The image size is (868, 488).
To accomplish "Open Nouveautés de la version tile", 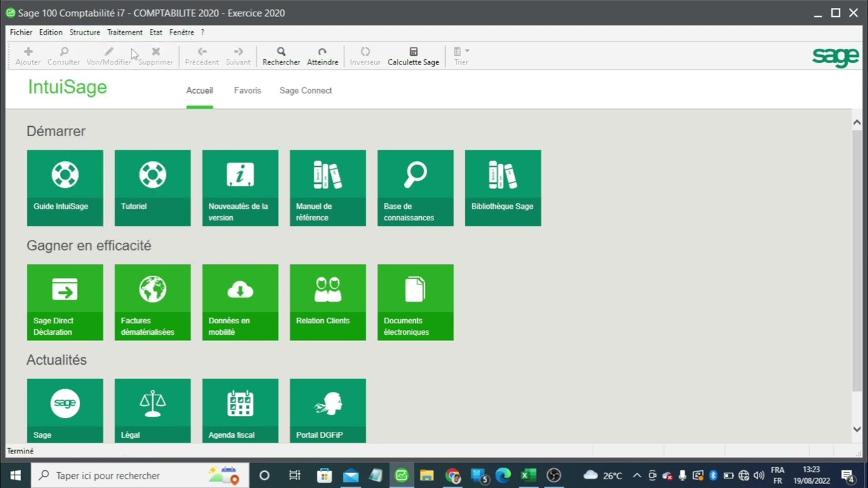I will pos(240,188).
